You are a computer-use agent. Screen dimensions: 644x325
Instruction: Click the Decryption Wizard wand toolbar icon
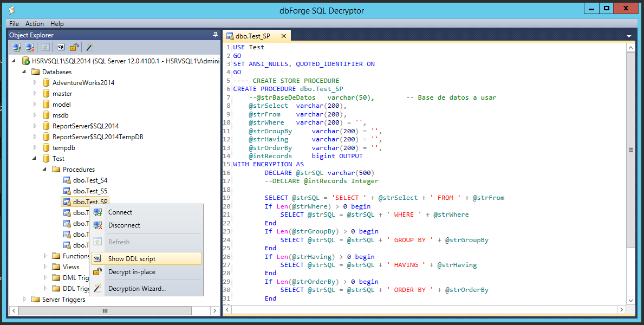[x=89, y=47]
